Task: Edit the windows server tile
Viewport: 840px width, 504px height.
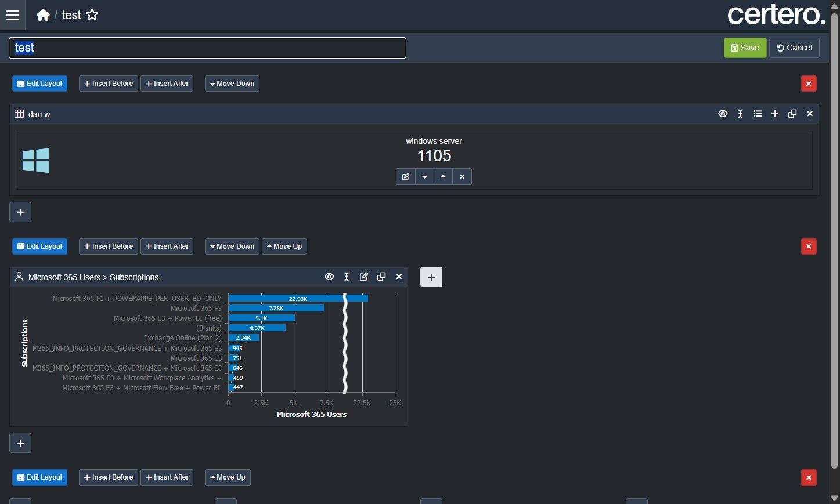Action: tap(406, 176)
